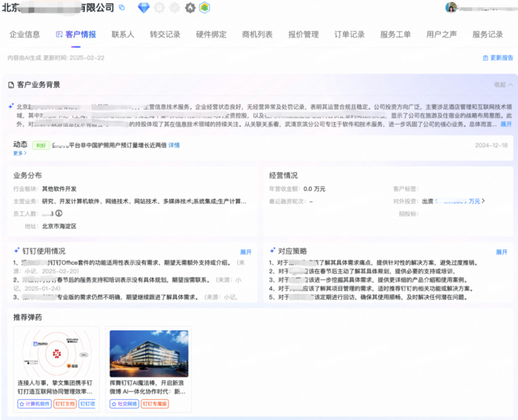Screen dimensions: 518x420
Task: Open the 对外投资 amount chevron
Action: 483,201
